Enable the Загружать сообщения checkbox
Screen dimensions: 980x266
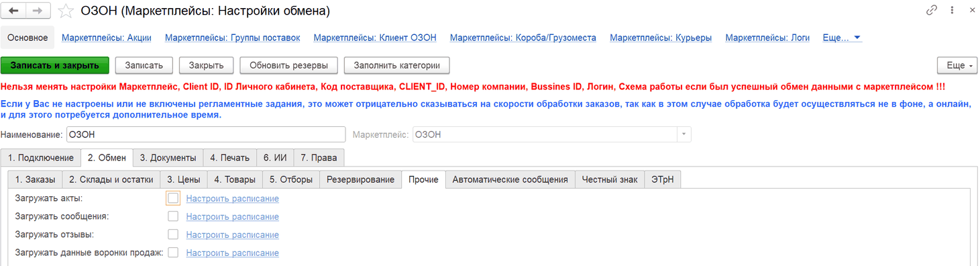(x=173, y=216)
